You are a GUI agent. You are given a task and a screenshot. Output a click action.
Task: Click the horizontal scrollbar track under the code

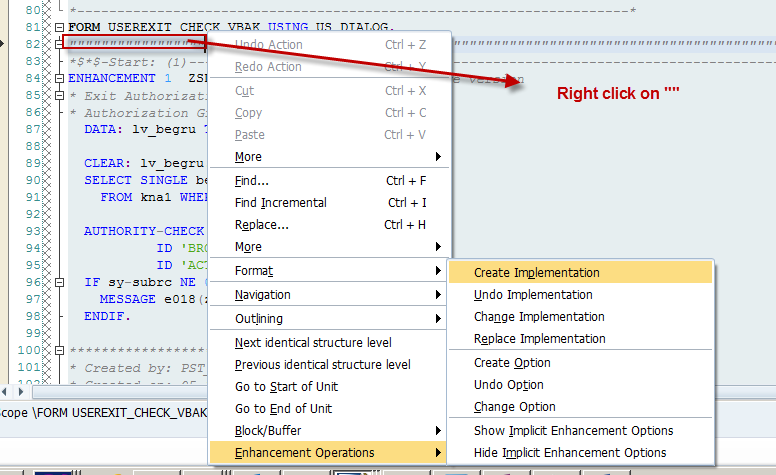pos(120,390)
